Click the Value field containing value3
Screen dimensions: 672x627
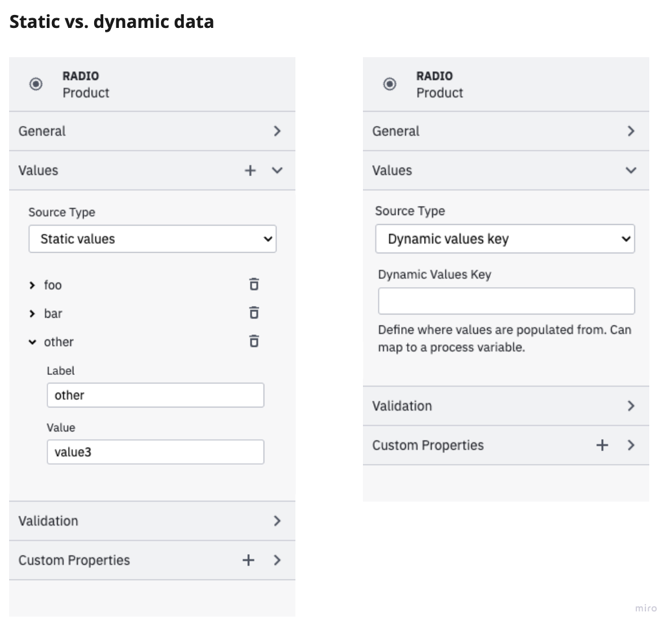tap(155, 452)
